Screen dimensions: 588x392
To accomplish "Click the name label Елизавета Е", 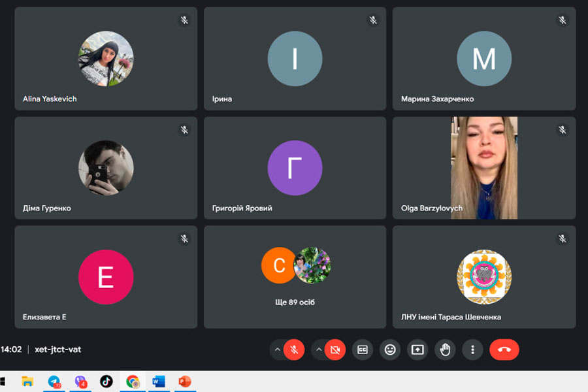I will [x=44, y=317].
